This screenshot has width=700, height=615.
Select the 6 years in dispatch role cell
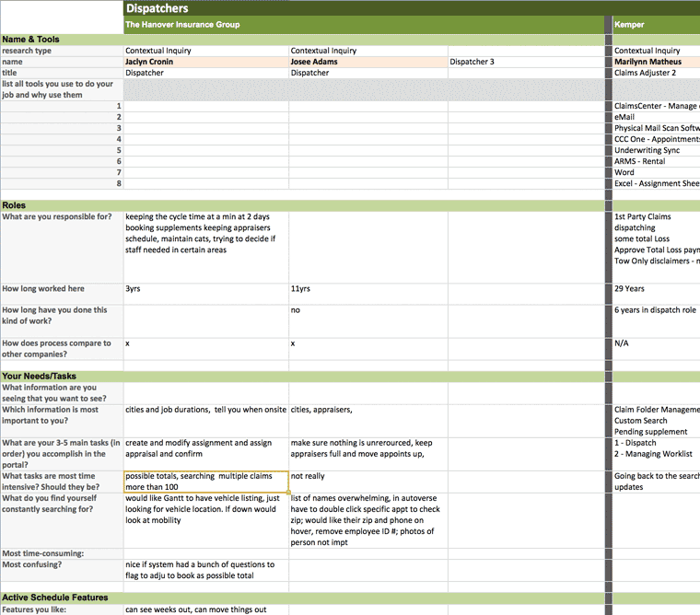(x=656, y=321)
